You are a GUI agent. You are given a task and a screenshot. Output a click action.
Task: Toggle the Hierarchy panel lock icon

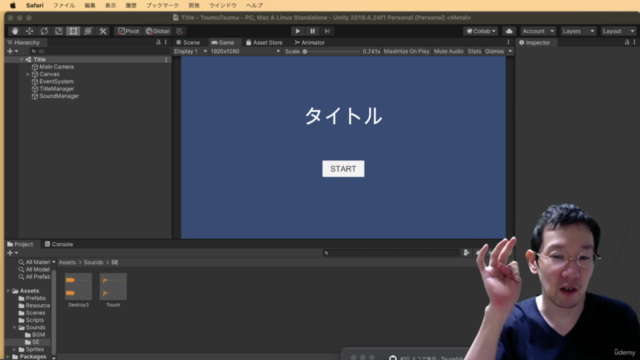(x=158, y=42)
